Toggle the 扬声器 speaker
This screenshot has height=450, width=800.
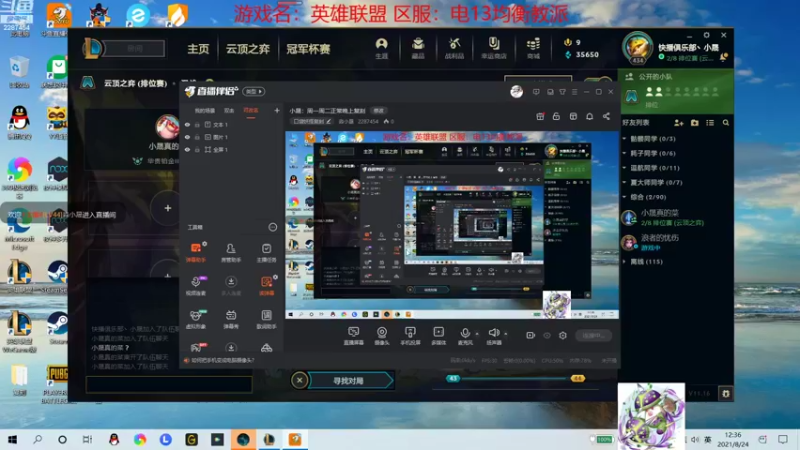pyautogui.click(x=494, y=336)
